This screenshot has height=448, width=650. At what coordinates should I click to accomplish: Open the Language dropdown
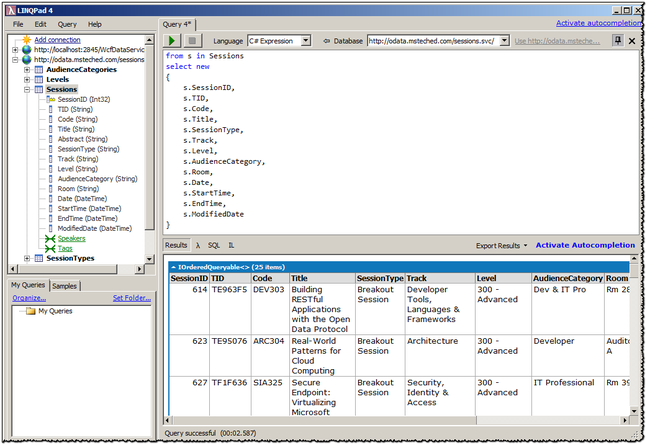tap(306, 41)
